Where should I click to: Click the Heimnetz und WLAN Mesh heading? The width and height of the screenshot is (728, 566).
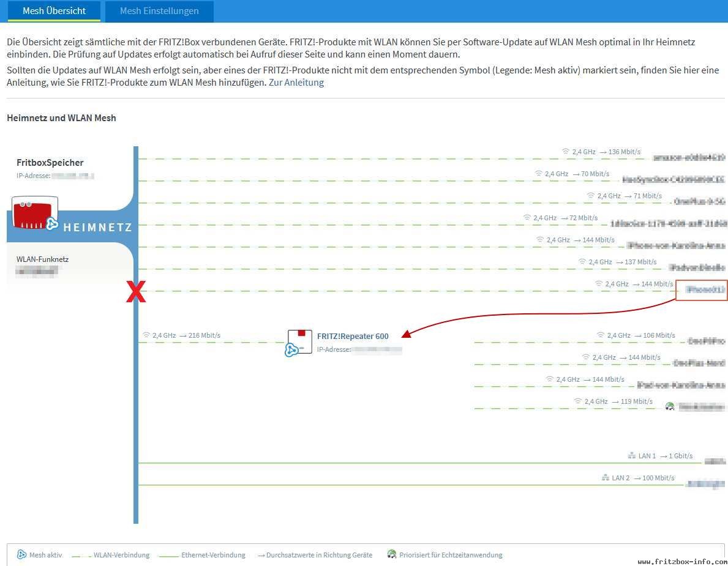[61, 118]
